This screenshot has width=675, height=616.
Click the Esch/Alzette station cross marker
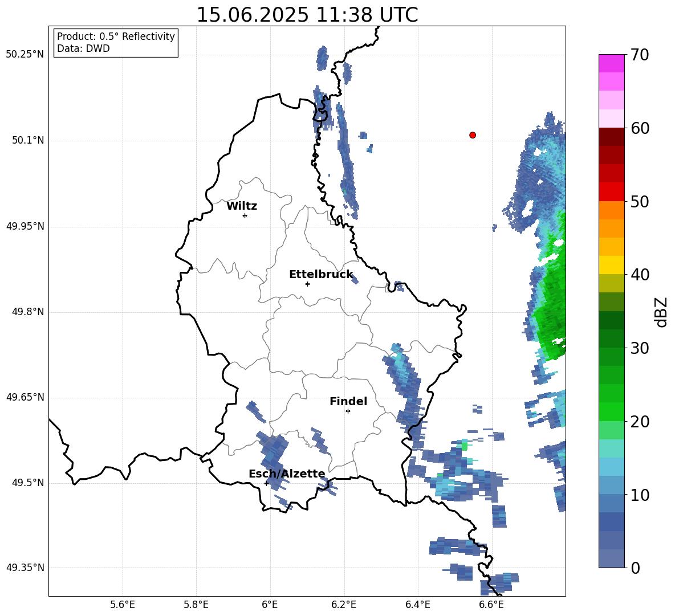266,483
